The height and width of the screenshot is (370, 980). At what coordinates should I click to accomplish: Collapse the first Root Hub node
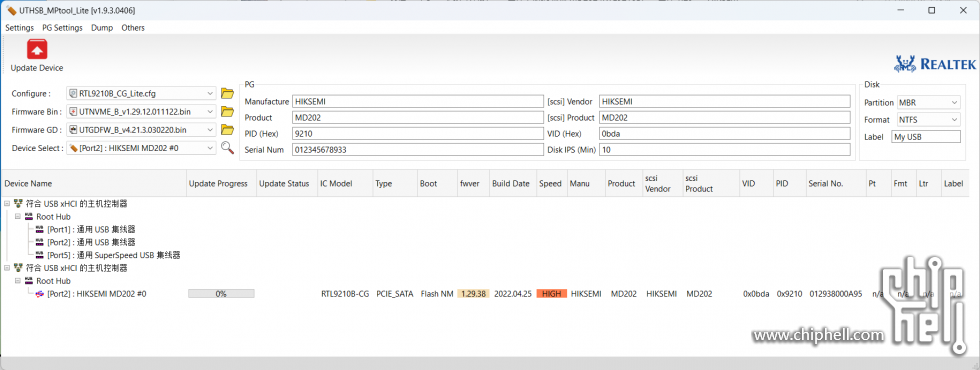(x=18, y=217)
